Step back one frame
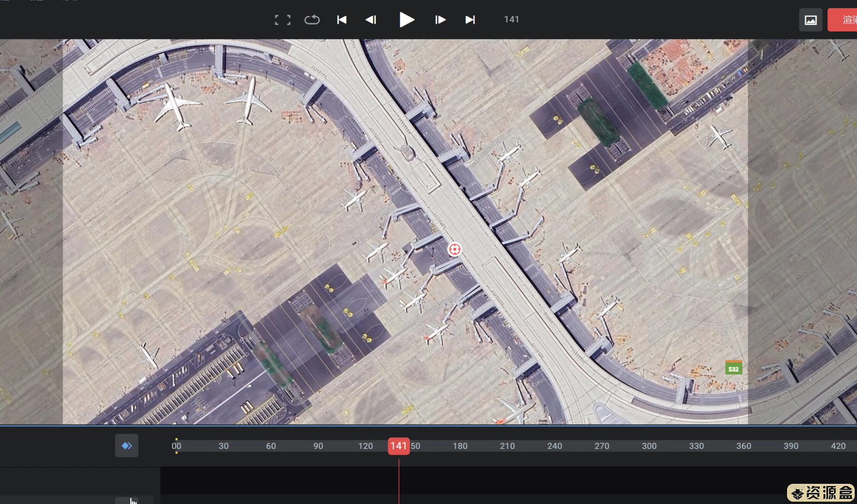This screenshot has width=857, height=504. [371, 20]
